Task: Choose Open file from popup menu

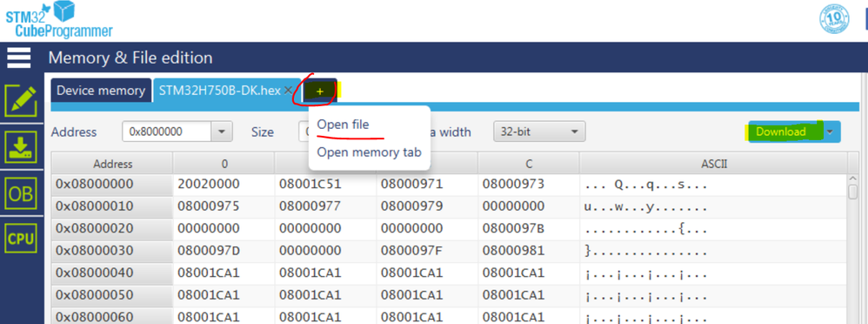Action: [343, 125]
